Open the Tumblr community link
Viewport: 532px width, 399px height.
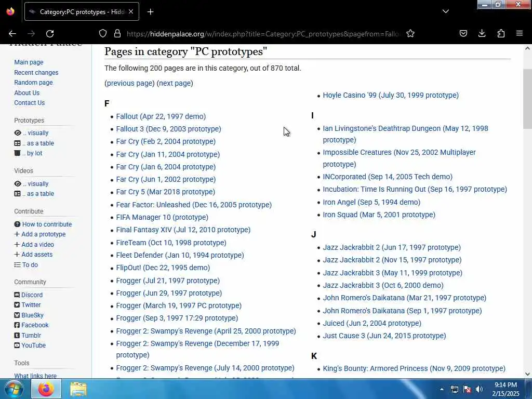click(28, 335)
